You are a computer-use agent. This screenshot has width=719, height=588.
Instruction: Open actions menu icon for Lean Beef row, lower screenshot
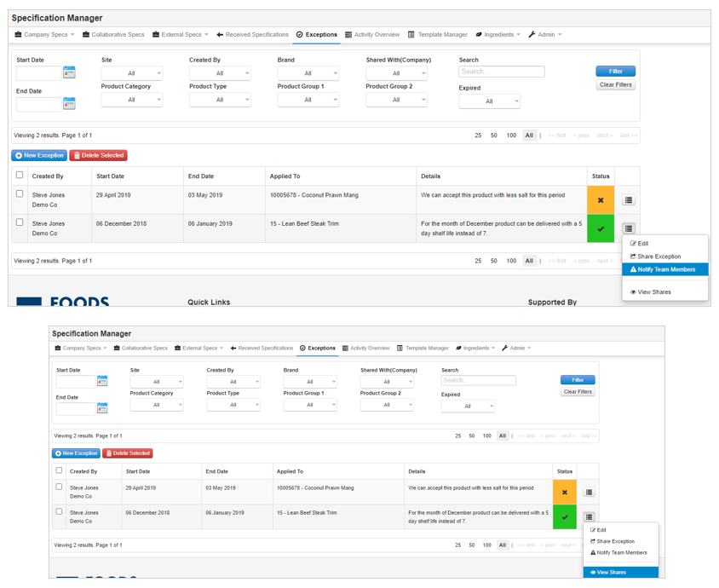click(589, 517)
